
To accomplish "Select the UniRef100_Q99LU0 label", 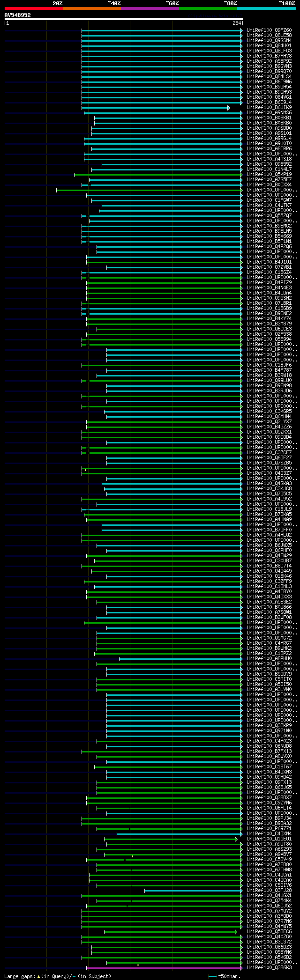I will tap(269, 381).
